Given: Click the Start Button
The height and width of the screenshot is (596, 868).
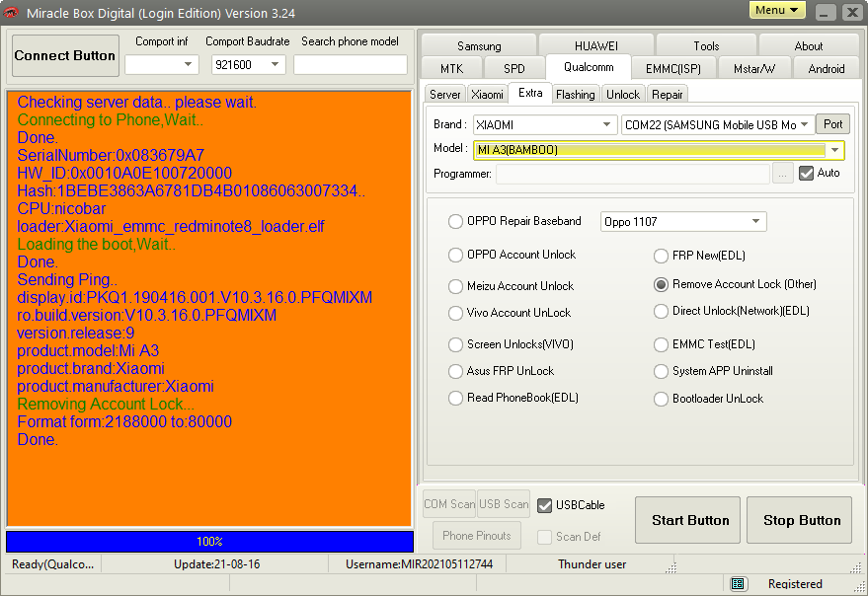Looking at the screenshot, I should coord(687,520).
